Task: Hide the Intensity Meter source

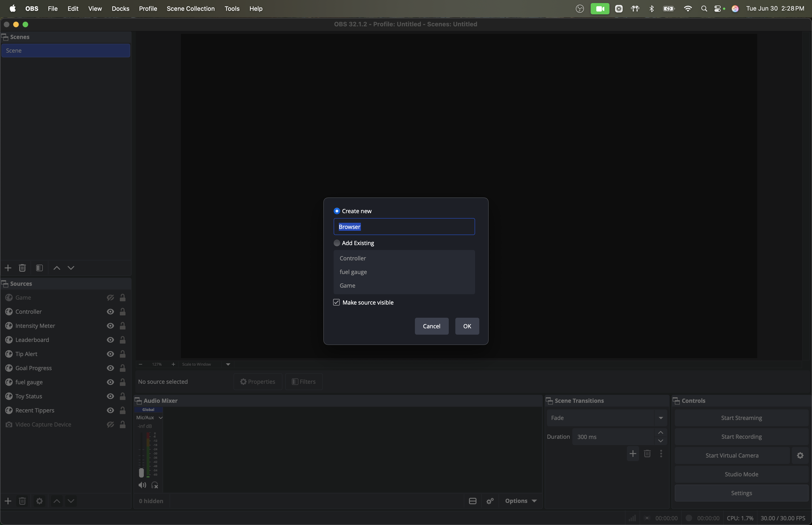Action: click(110, 326)
